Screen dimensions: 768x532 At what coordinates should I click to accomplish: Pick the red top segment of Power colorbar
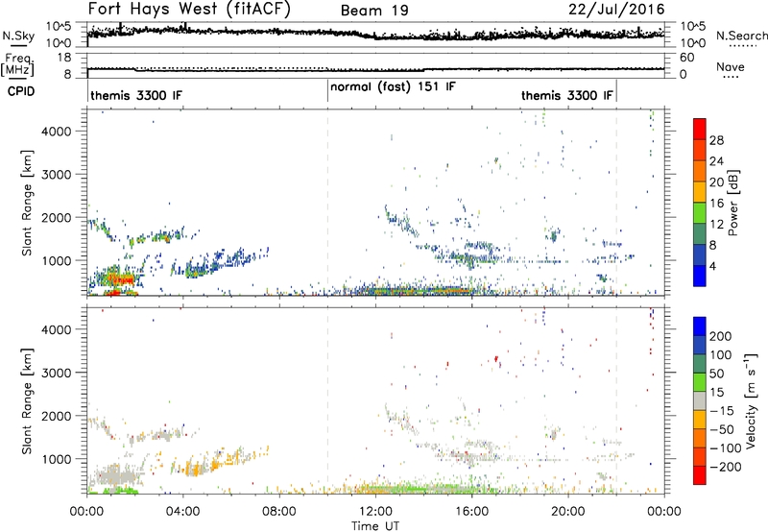(700, 129)
